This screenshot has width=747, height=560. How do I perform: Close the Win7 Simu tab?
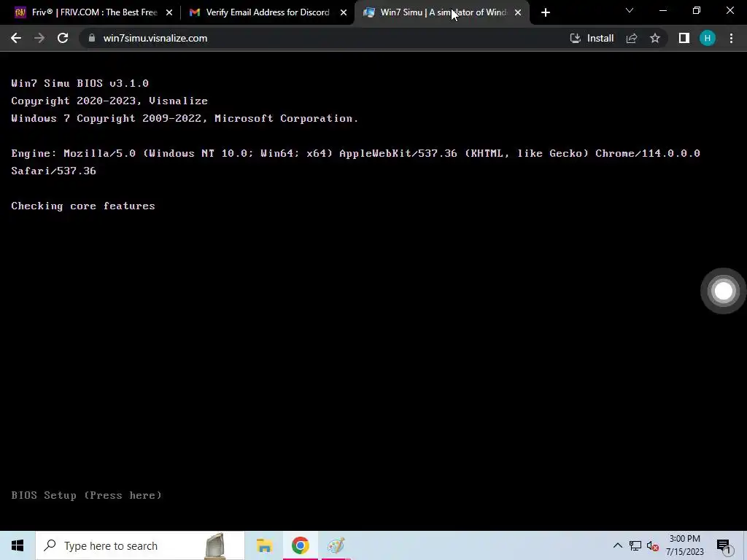518,12
